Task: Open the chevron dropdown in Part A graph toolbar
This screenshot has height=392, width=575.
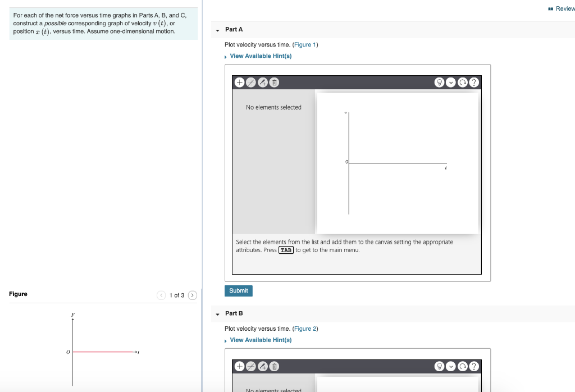Action: tap(451, 82)
